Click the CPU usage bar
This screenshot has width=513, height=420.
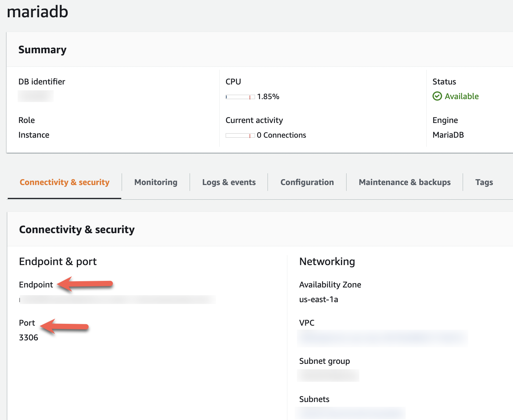pyautogui.click(x=240, y=97)
